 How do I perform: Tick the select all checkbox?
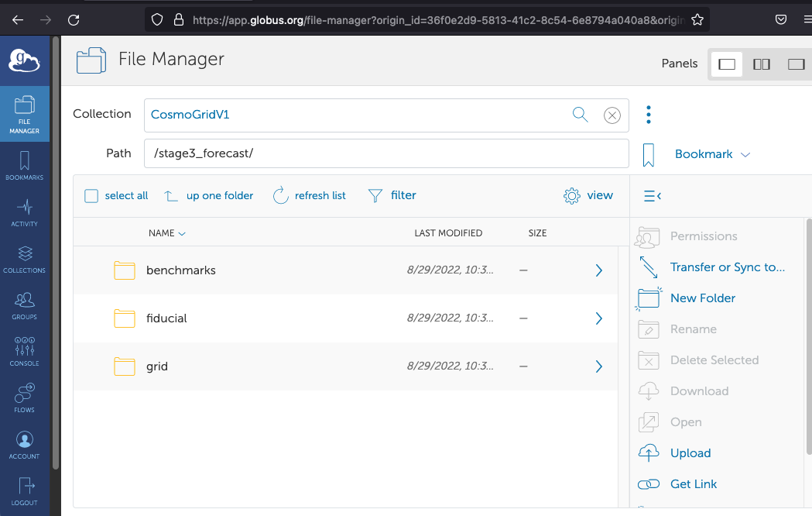[91, 196]
